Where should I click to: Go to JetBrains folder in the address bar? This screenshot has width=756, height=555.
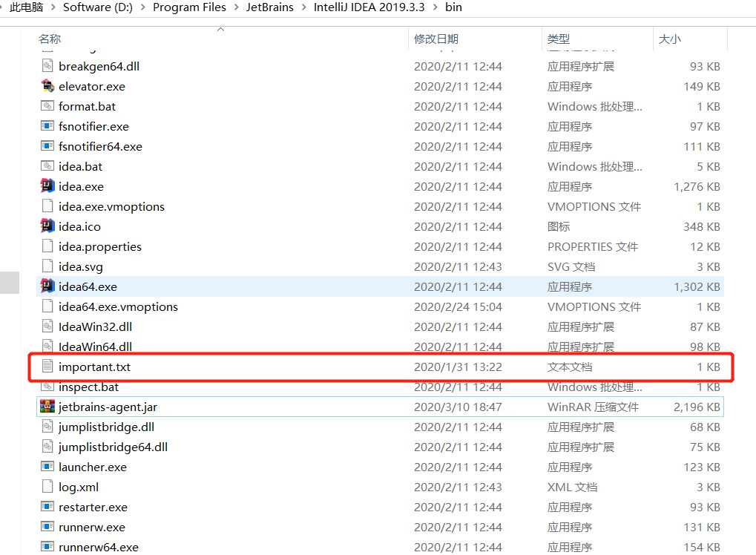point(270,7)
